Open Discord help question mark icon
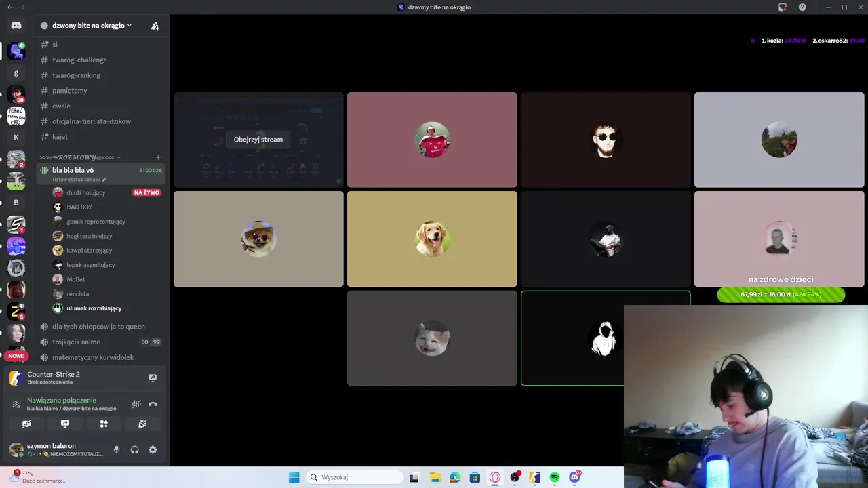Image resolution: width=868 pixels, height=488 pixels. click(x=802, y=7)
